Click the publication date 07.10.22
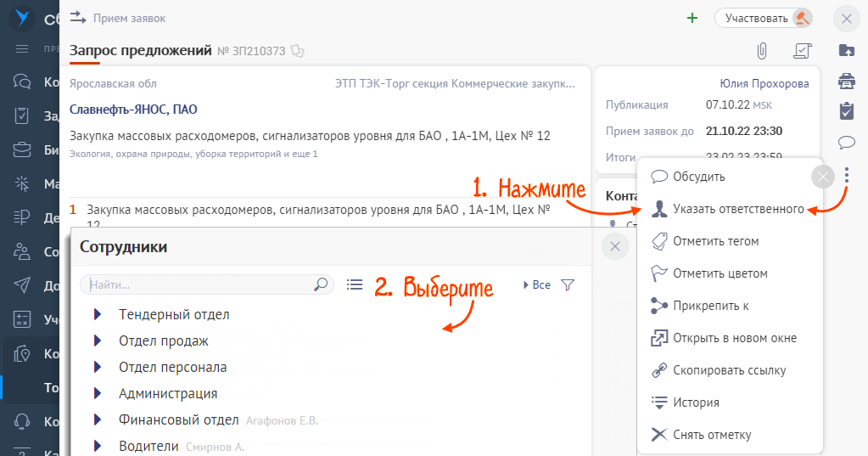The image size is (868, 456). click(x=727, y=104)
